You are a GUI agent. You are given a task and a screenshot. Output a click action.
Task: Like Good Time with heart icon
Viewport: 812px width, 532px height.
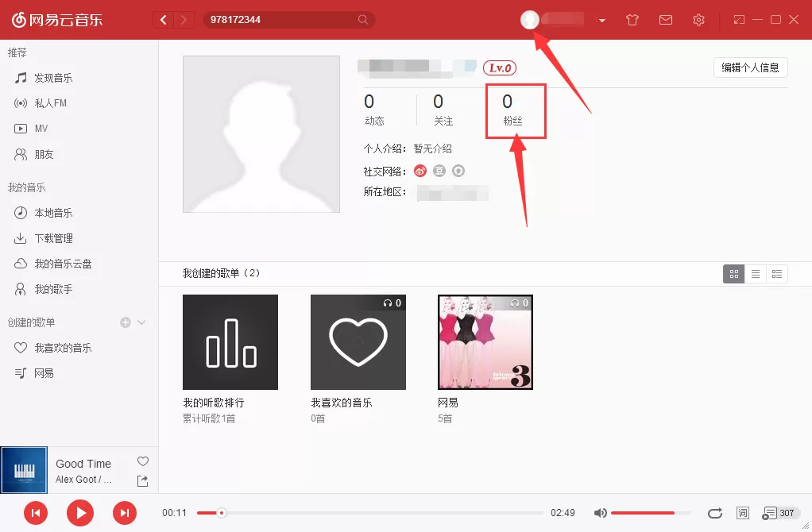(x=143, y=461)
